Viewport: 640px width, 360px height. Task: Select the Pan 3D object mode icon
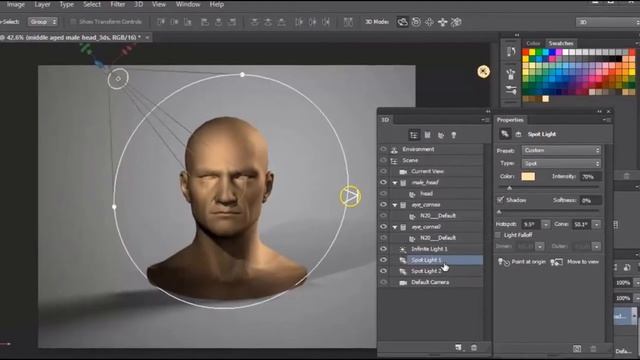click(429, 22)
